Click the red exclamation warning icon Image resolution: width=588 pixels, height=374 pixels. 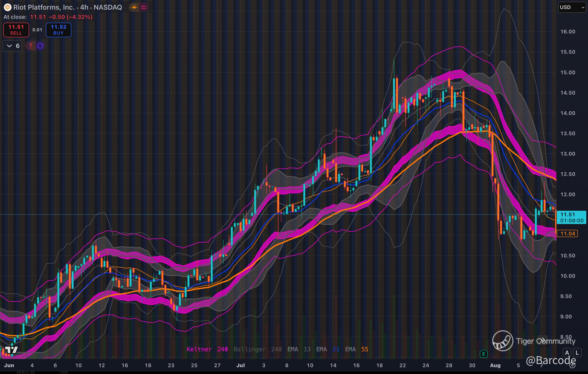pyautogui.click(x=31, y=46)
